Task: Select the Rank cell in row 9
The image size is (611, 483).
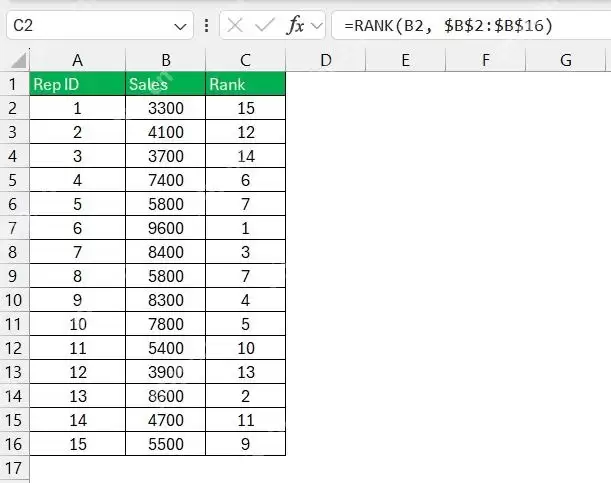Action: click(x=245, y=276)
